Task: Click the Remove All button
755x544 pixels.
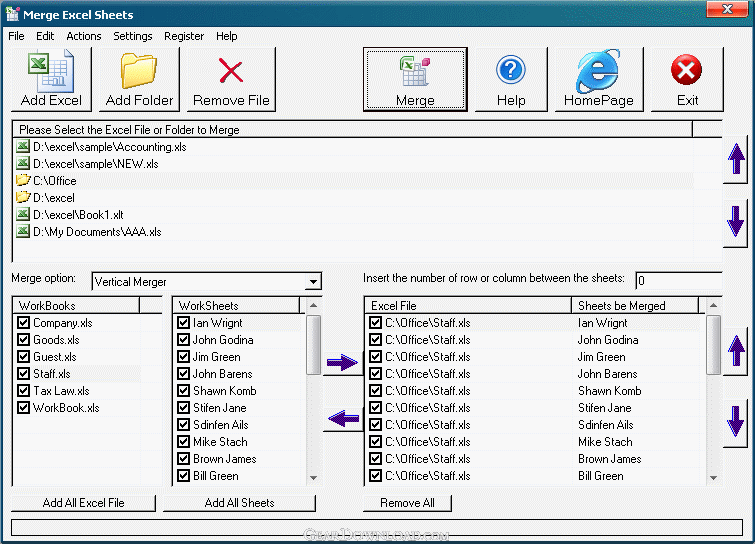Action: pos(407,503)
